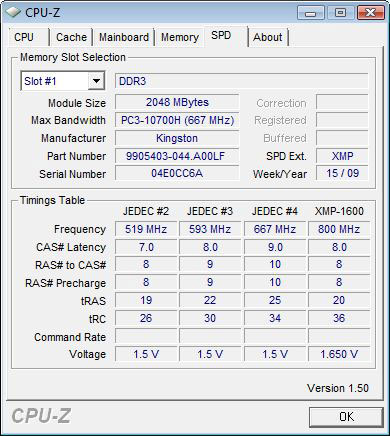
Task: Open the Mainboard tab
Action: [123, 37]
